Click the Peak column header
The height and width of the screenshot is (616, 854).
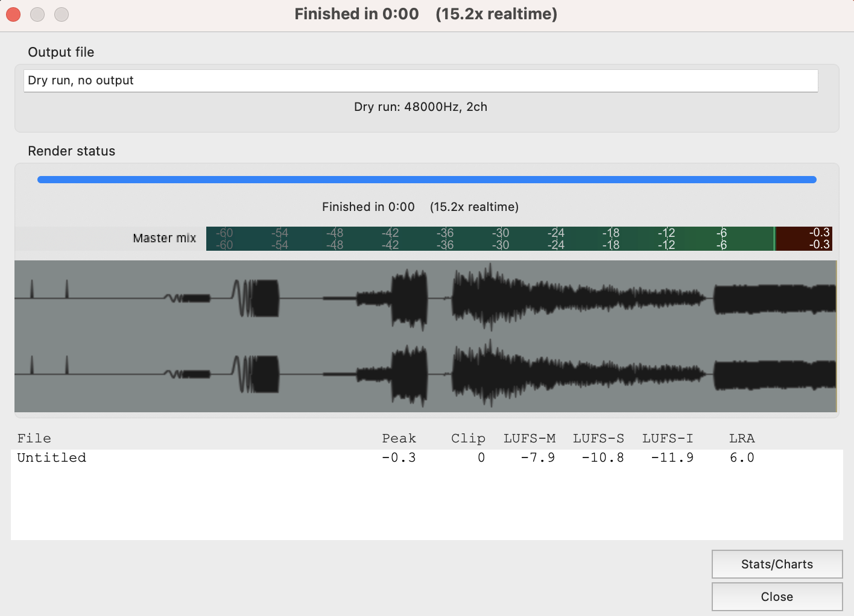399,438
